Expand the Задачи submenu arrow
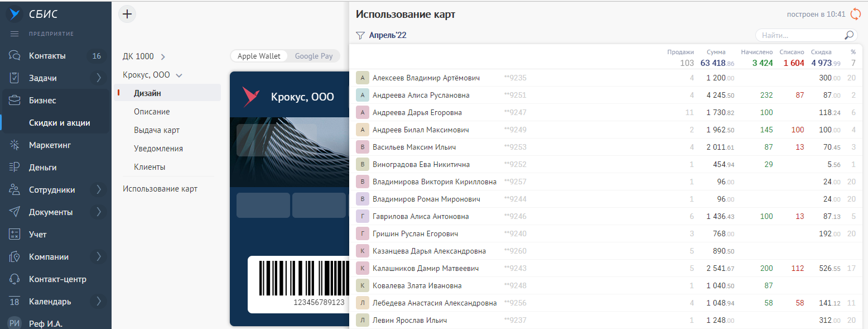Viewport: 868px width, 329px height. 99,78
